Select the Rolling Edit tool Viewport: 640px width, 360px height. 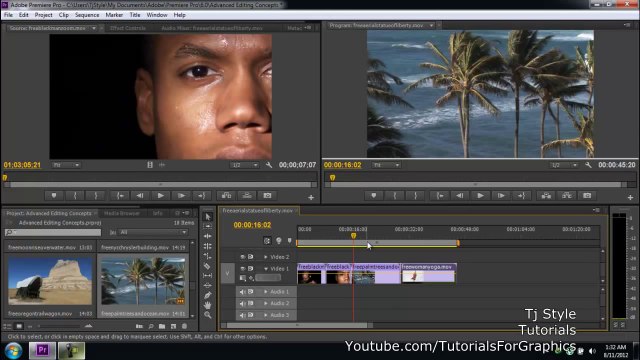tap(208, 246)
